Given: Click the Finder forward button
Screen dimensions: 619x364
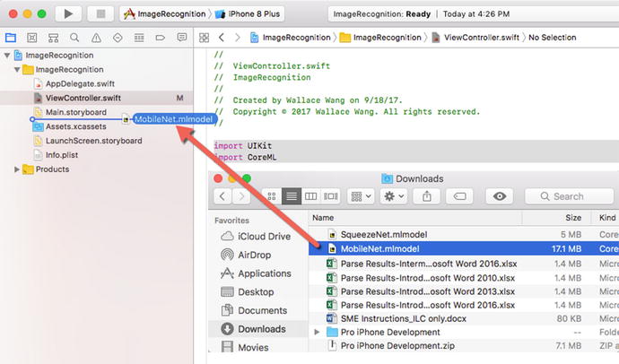Looking at the screenshot, I should (x=241, y=196).
